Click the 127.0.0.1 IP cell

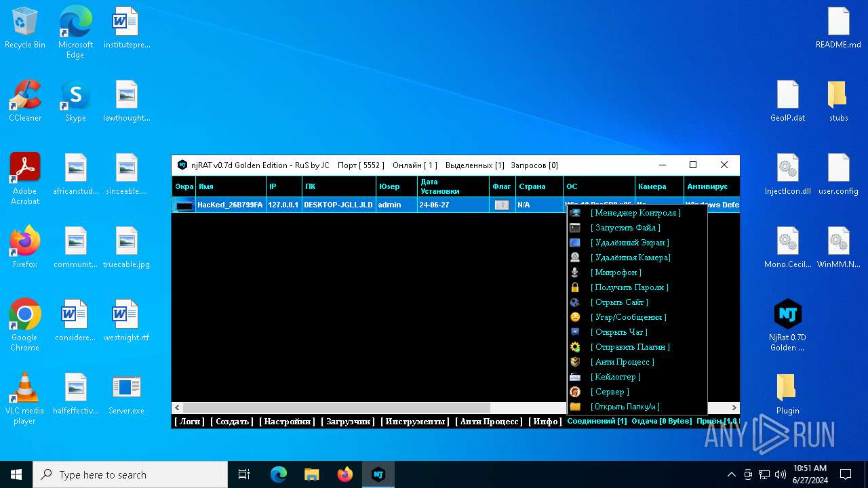[283, 205]
